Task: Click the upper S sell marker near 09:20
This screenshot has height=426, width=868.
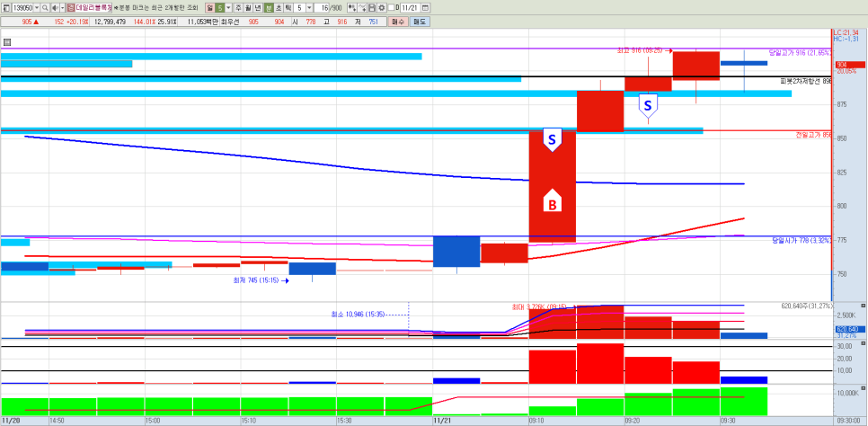Action: (648, 105)
